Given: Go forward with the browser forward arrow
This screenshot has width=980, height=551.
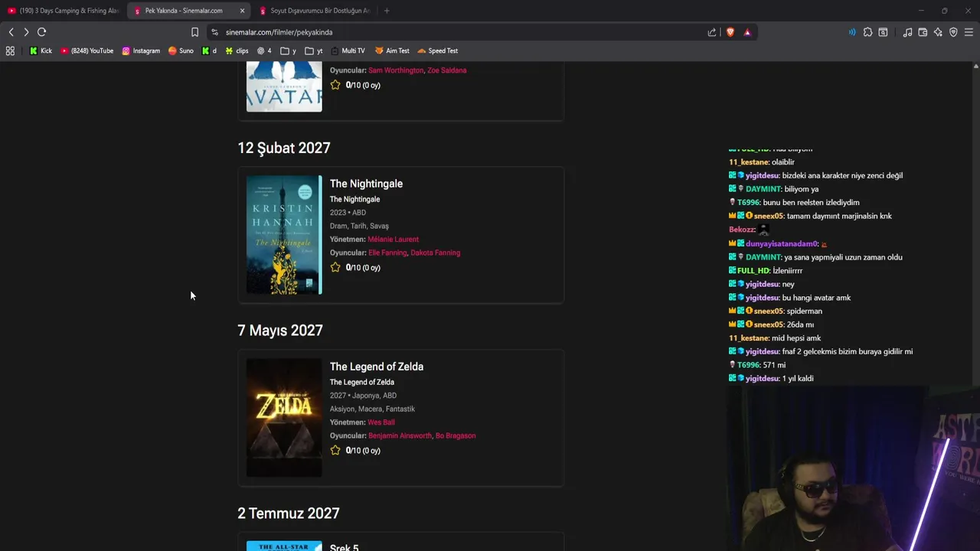Looking at the screenshot, I should click(x=26, y=32).
